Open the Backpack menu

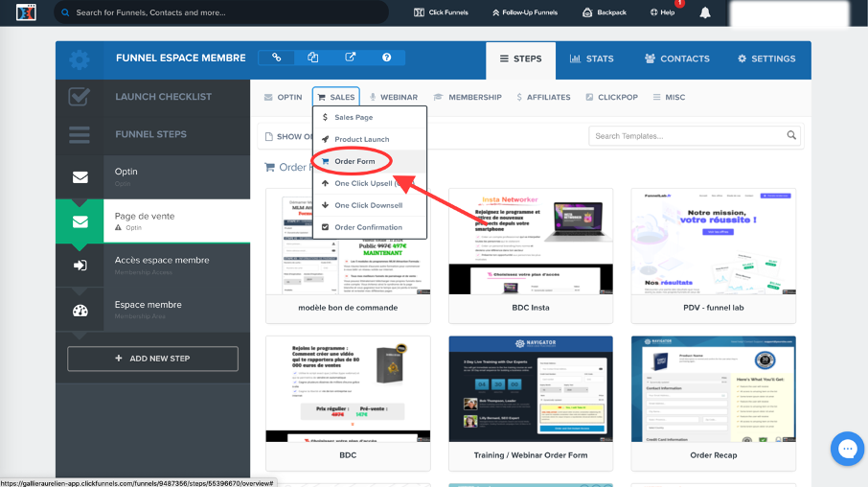(605, 12)
